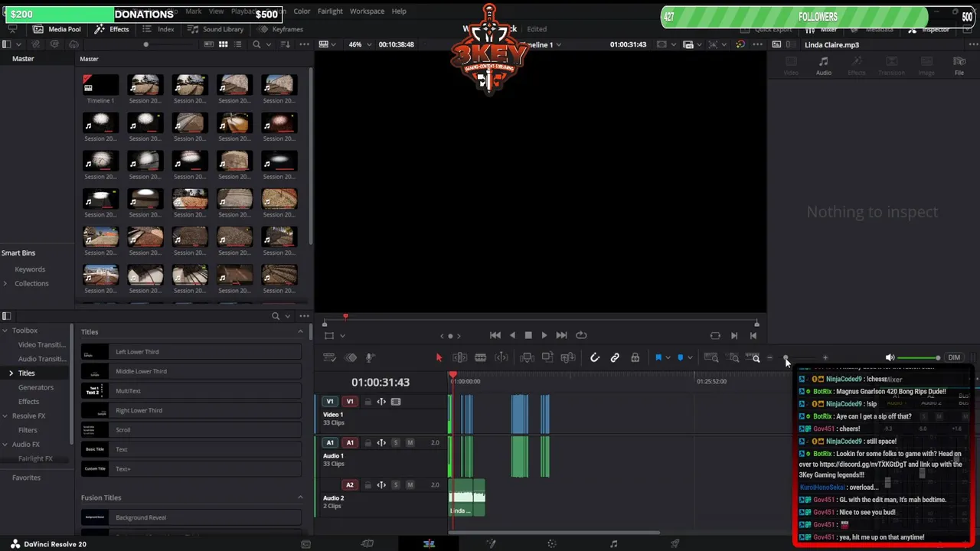Click the timeline zoom minus button
This screenshot has width=980, height=551.
point(769,357)
